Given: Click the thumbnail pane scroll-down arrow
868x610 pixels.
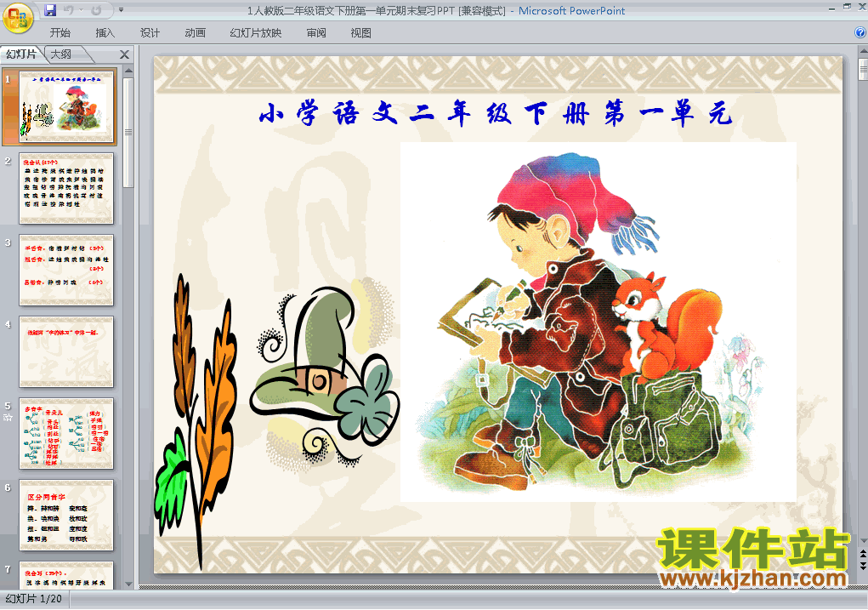Looking at the screenshot, I should tap(128, 584).
